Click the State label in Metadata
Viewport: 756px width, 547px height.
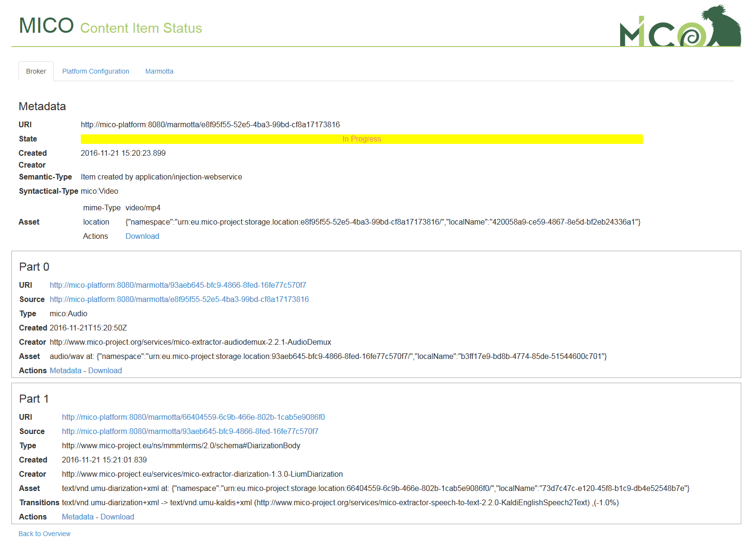pyautogui.click(x=28, y=139)
